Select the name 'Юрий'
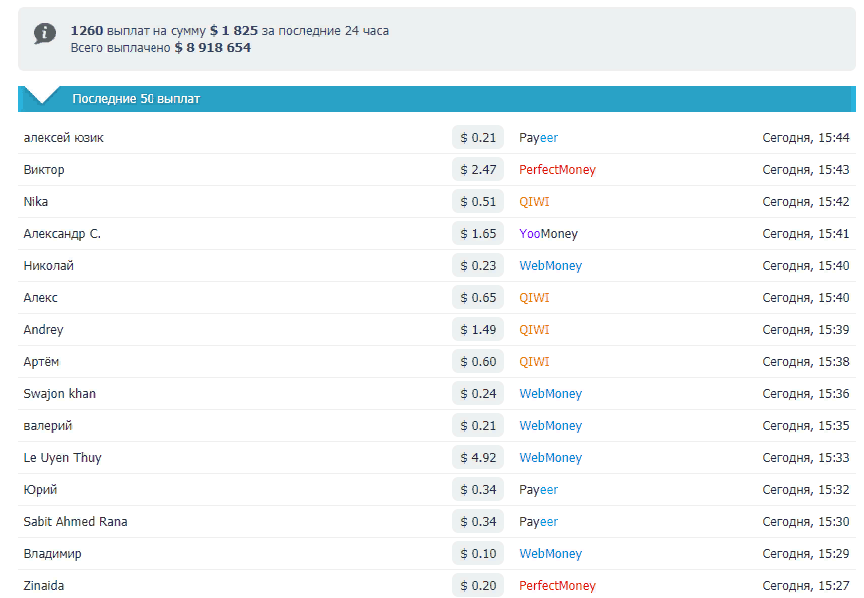The image size is (864, 598). [x=40, y=489]
